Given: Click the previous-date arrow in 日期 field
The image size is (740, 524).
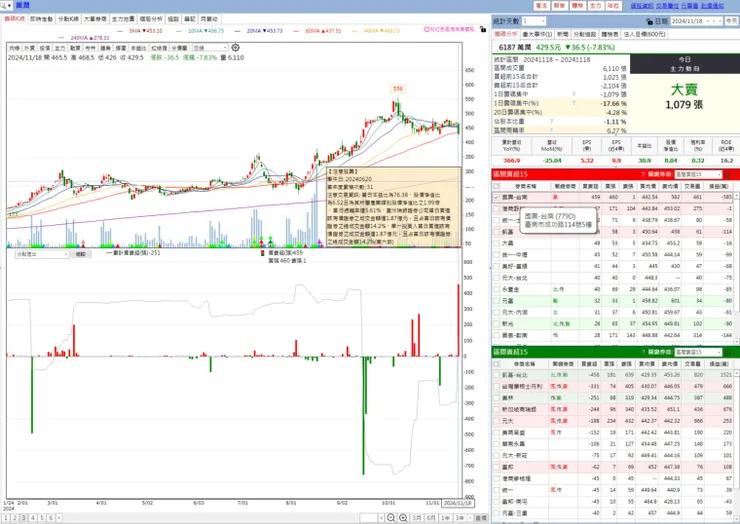Looking at the screenshot, I should pyautogui.click(x=715, y=21).
